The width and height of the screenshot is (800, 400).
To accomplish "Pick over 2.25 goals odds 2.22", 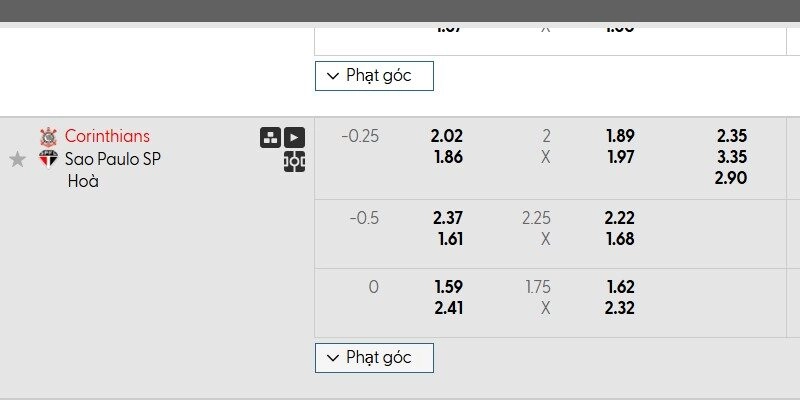I will coord(620,218).
